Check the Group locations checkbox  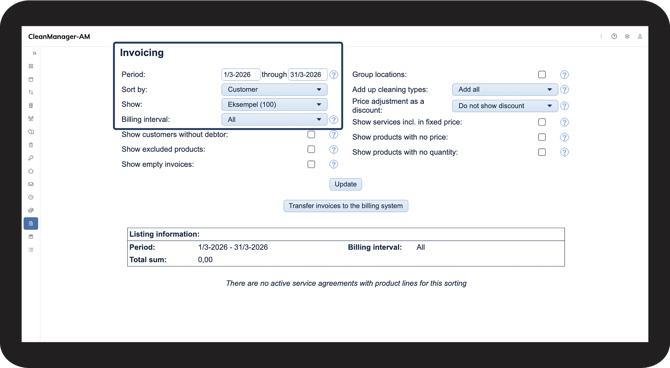click(542, 74)
